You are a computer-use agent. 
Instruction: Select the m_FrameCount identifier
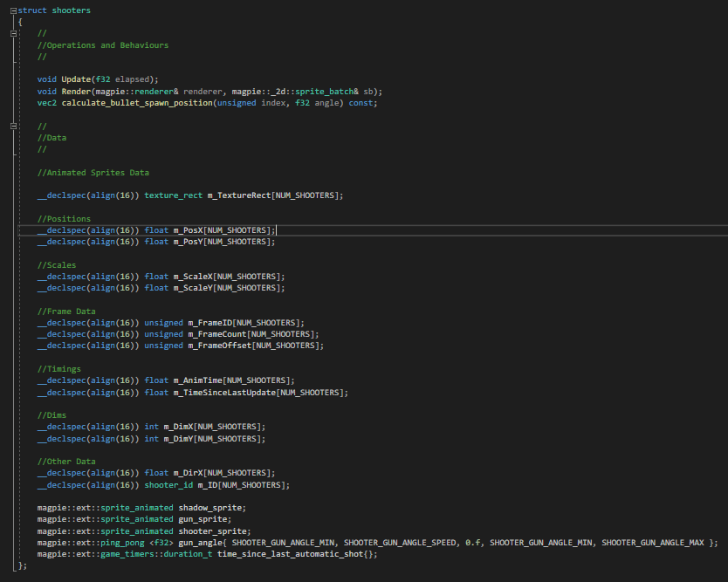[216, 334]
